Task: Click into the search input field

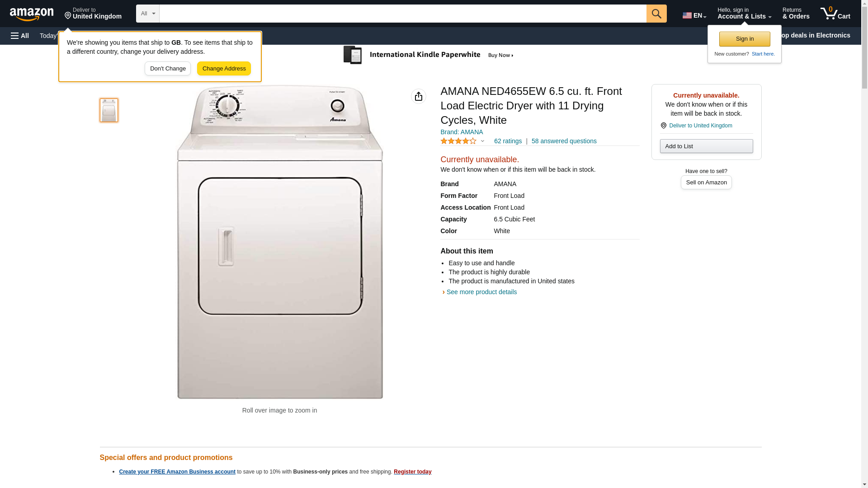Action: coord(402,14)
